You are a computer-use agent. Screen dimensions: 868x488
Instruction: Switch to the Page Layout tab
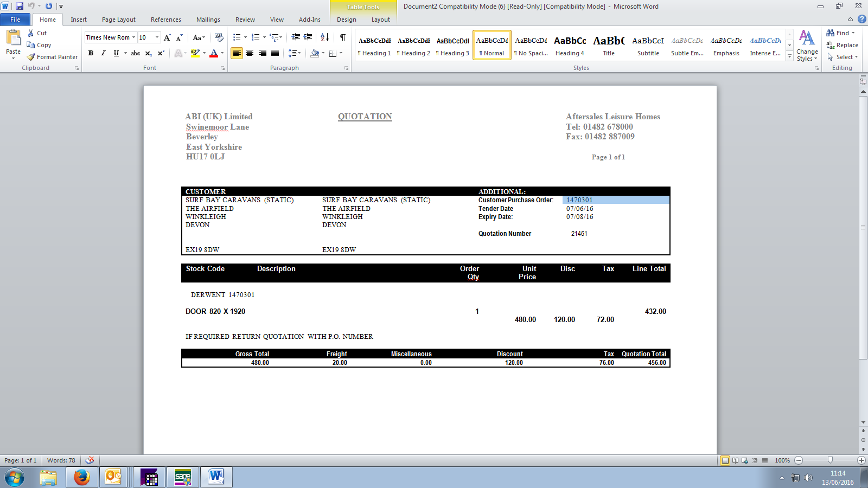tap(119, 20)
